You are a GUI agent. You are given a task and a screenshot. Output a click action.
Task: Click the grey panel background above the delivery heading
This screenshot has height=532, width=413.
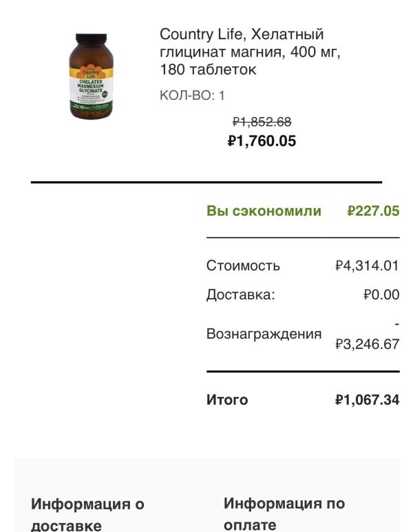coord(206,475)
